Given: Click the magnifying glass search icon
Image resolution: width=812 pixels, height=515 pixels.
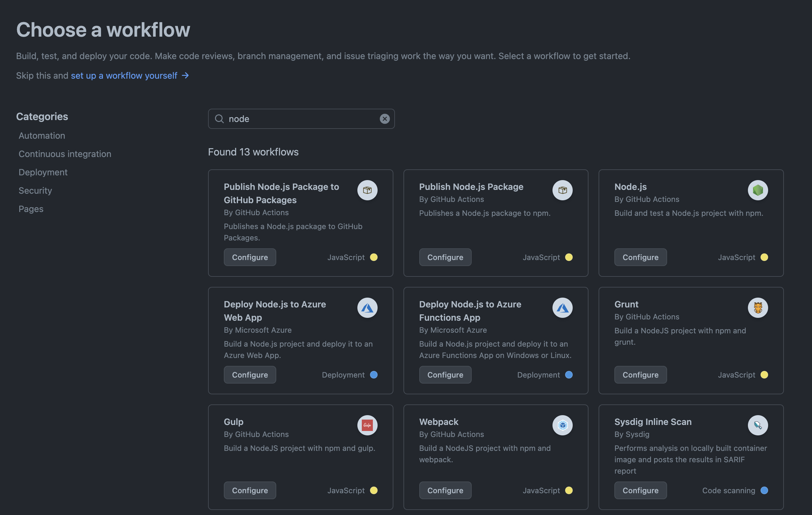Looking at the screenshot, I should 219,119.
